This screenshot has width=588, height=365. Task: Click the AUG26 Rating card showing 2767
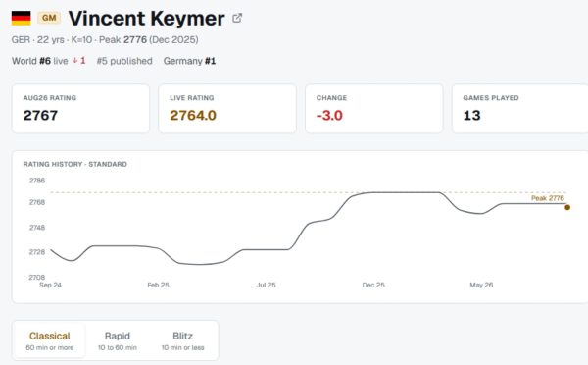click(x=80, y=109)
